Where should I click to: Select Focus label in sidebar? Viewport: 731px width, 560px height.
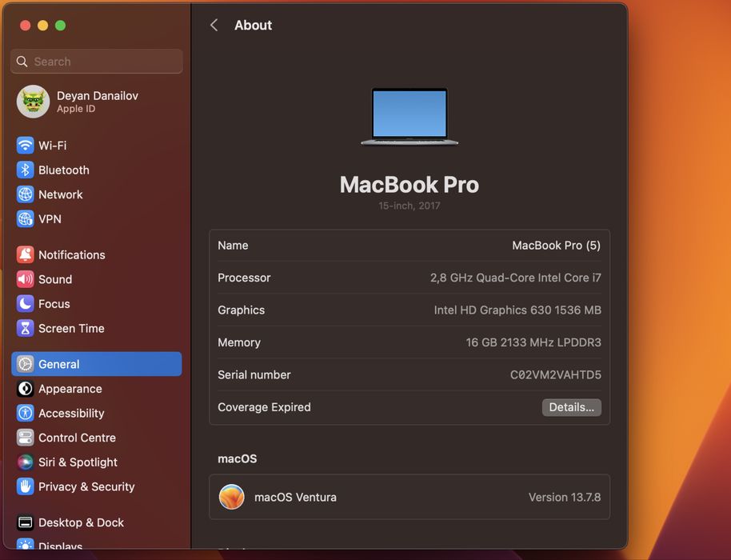point(54,304)
